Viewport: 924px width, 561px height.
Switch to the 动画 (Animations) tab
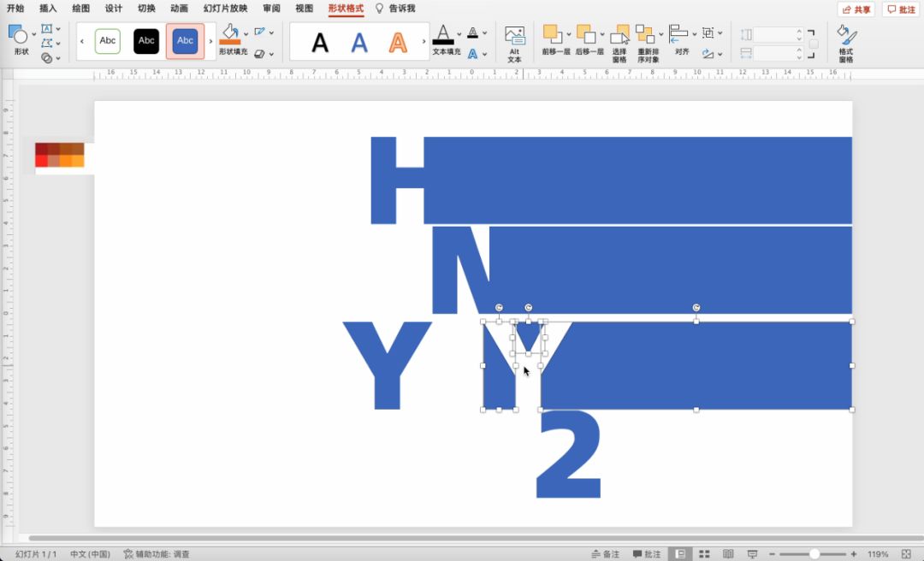coord(179,9)
